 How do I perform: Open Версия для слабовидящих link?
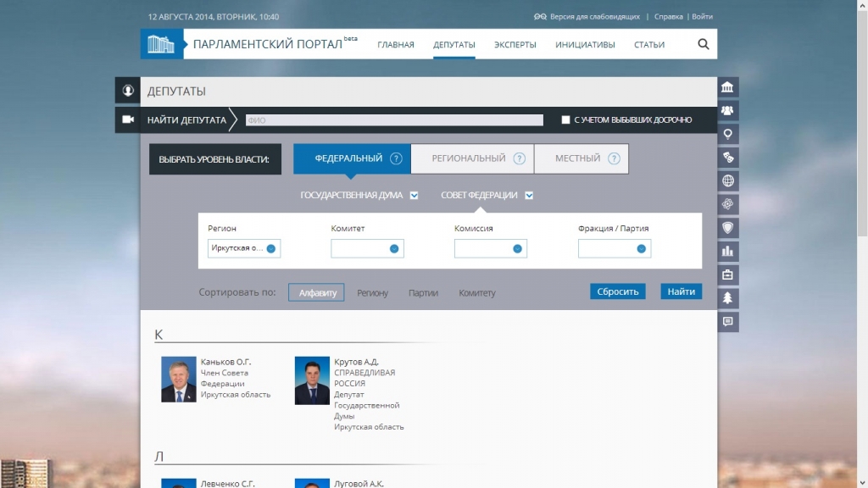[595, 17]
